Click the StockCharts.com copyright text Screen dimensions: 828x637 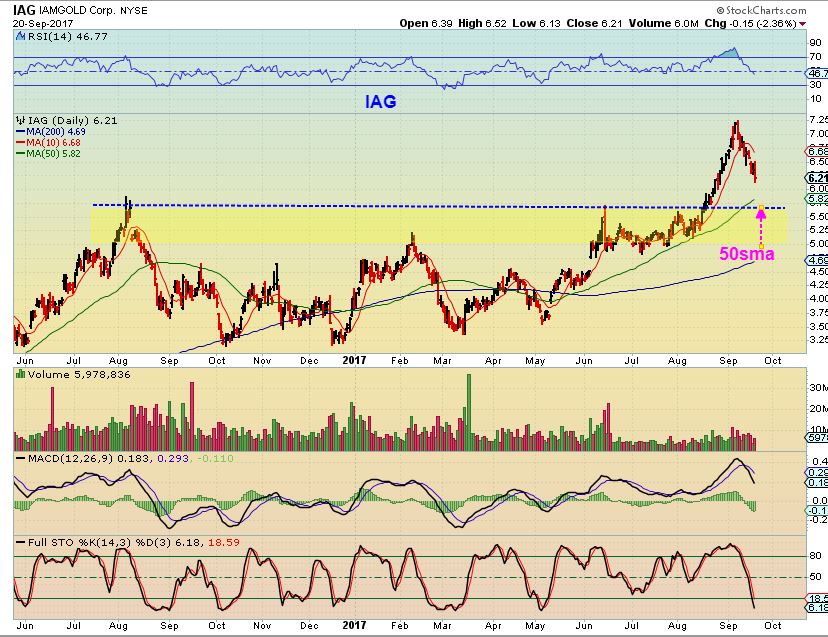pos(761,10)
